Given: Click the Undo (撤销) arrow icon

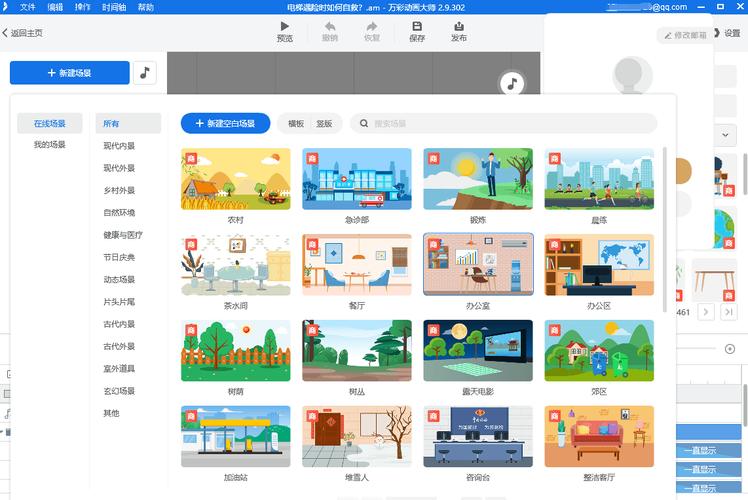Looking at the screenshot, I should point(329,27).
